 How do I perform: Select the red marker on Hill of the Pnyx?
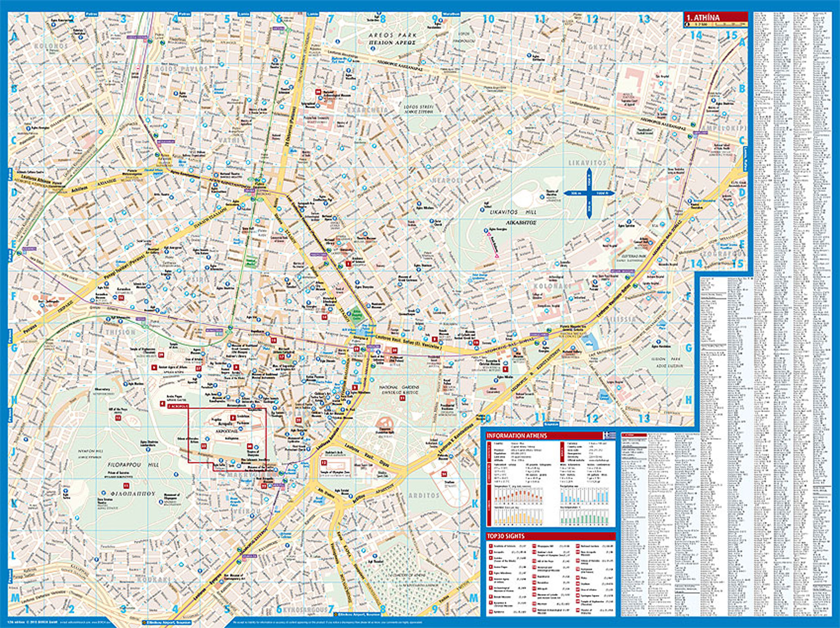point(118,418)
